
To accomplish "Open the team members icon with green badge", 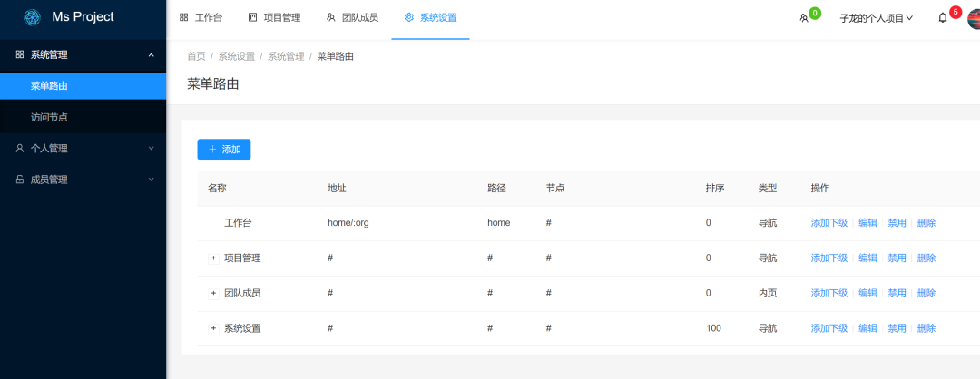I will 803,17.
